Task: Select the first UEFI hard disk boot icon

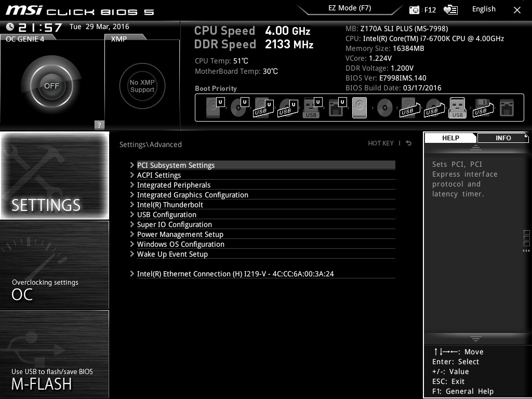Action: (x=215, y=108)
